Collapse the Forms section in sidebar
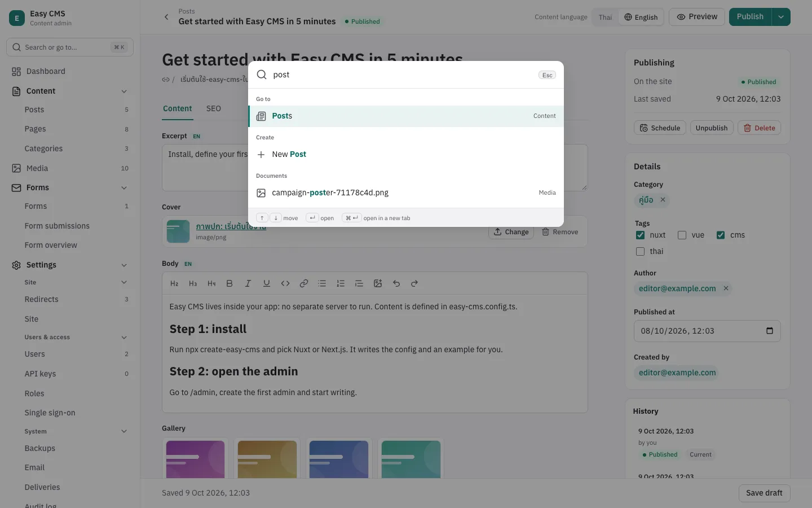812x508 pixels. [124, 188]
